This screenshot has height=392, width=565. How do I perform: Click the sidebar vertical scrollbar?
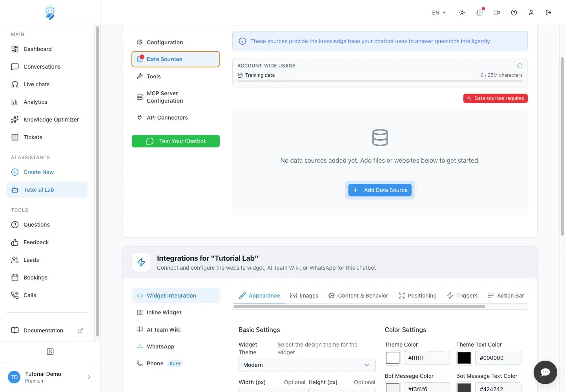[97, 181]
